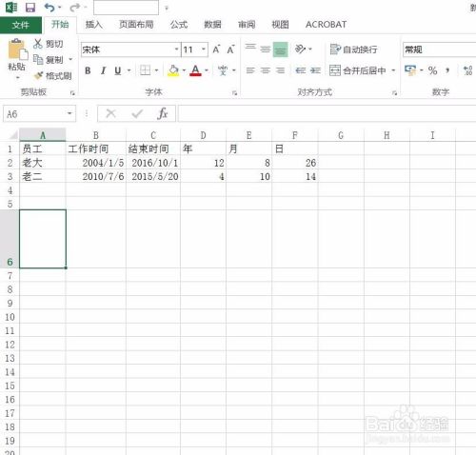The image size is (476, 455).
Task: Click the increase indent icon
Action: click(x=315, y=70)
